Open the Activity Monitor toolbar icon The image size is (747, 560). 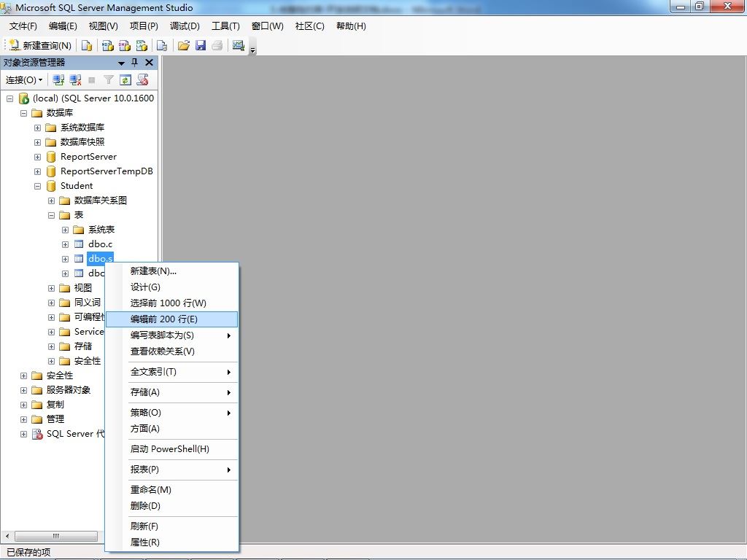coord(239,45)
